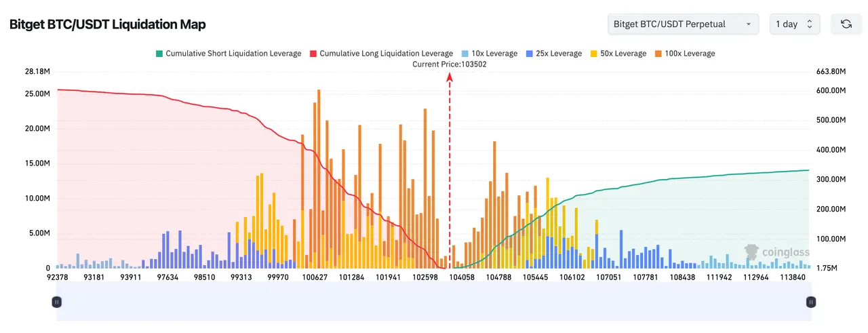The height and width of the screenshot is (333, 868).
Task: Click the Bitget BTC/USDT Liquidation Map title
Action: pyautogui.click(x=107, y=24)
